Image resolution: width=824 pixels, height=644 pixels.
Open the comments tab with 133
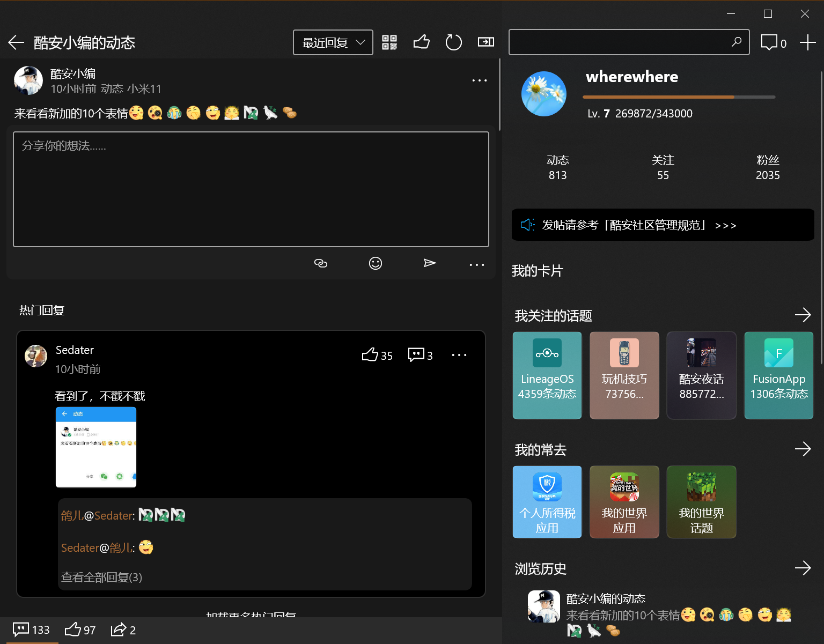click(31, 630)
